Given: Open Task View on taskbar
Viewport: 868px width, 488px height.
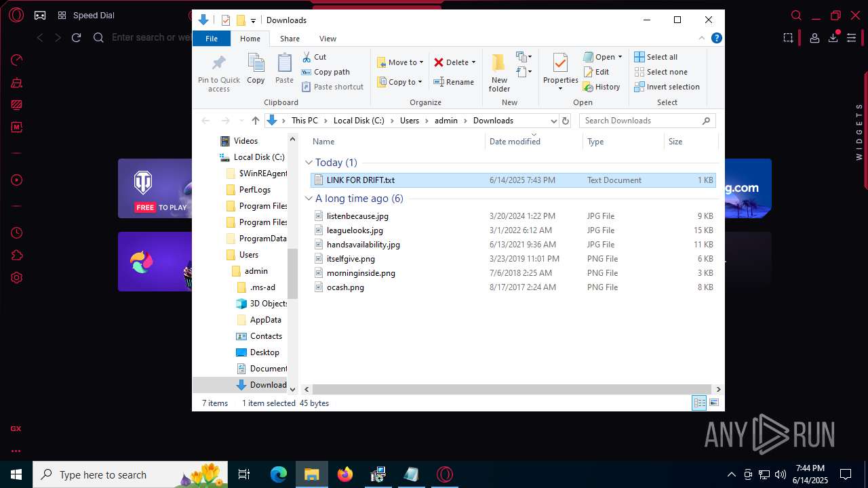Looking at the screenshot, I should [244, 474].
